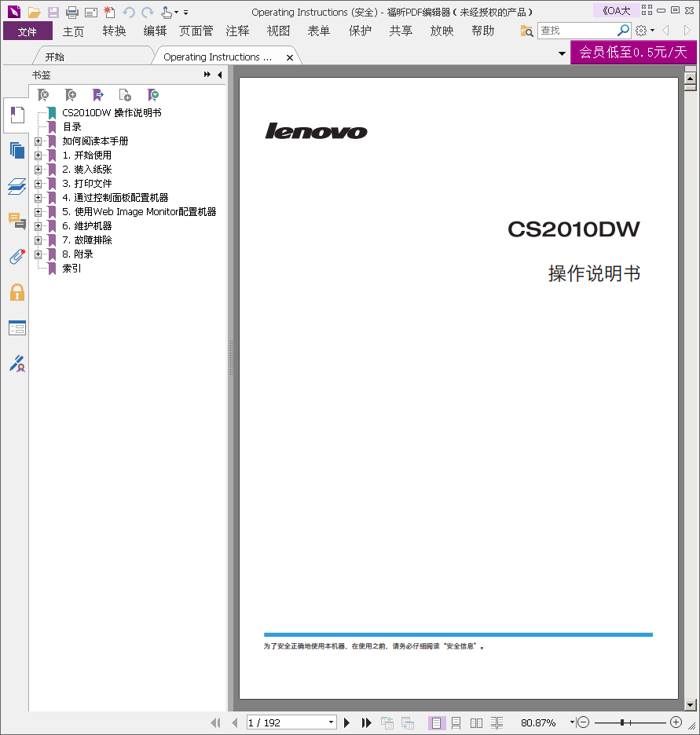Switch to the 保护 ribbon tab
The height and width of the screenshot is (735, 700).
coord(360,31)
